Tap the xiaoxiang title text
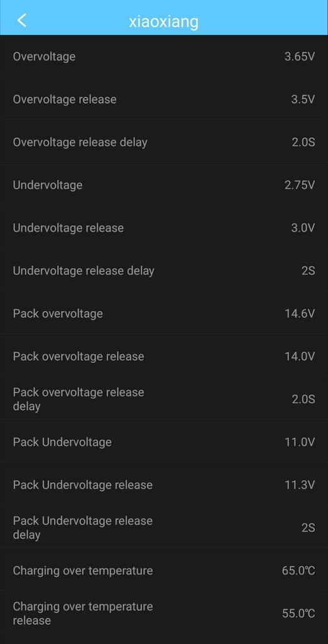 [163, 21]
